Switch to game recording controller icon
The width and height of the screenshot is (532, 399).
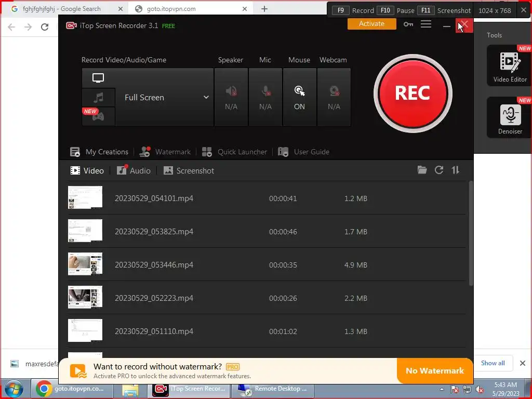click(98, 117)
